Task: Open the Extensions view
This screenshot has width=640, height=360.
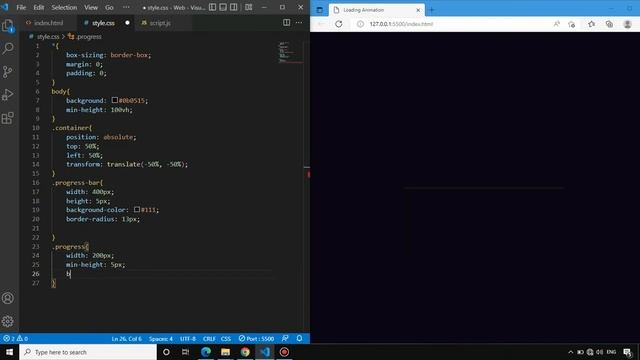Action: [8, 118]
